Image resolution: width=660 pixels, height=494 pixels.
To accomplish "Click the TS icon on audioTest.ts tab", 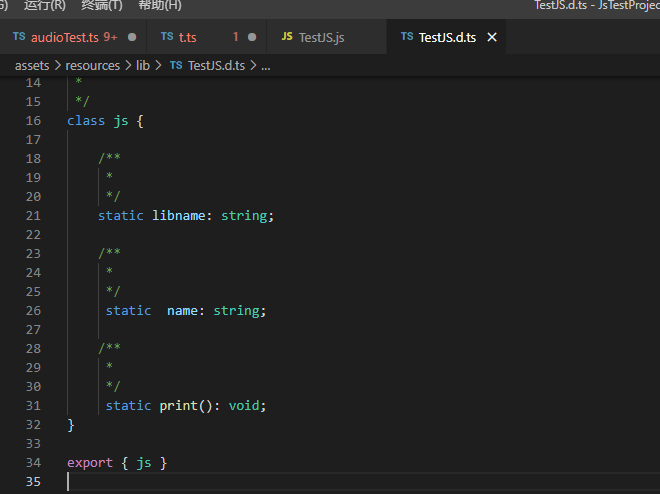I will [x=19, y=37].
